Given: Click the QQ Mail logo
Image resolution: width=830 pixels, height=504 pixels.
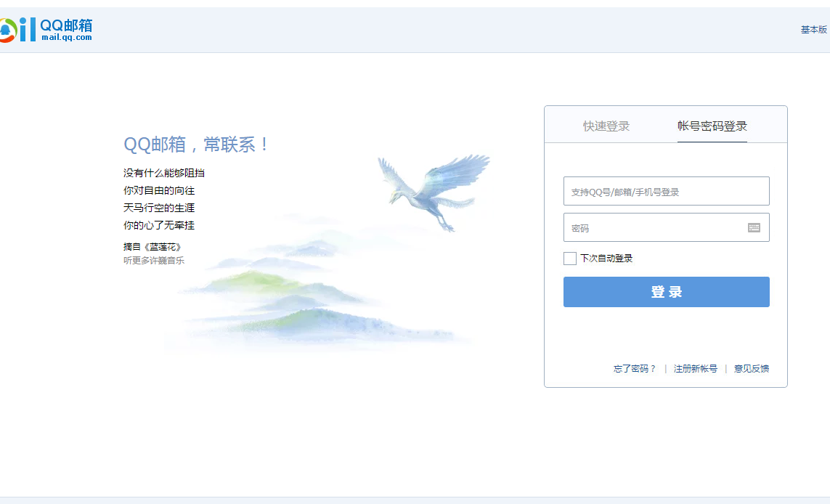Looking at the screenshot, I should (x=46, y=29).
